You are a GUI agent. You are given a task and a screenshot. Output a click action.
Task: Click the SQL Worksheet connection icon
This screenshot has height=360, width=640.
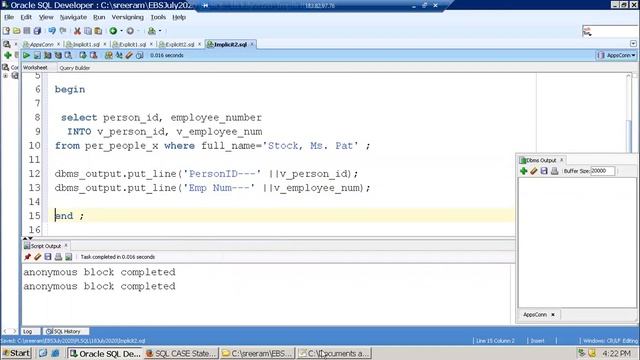pyautogui.click(x=152, y=31)
